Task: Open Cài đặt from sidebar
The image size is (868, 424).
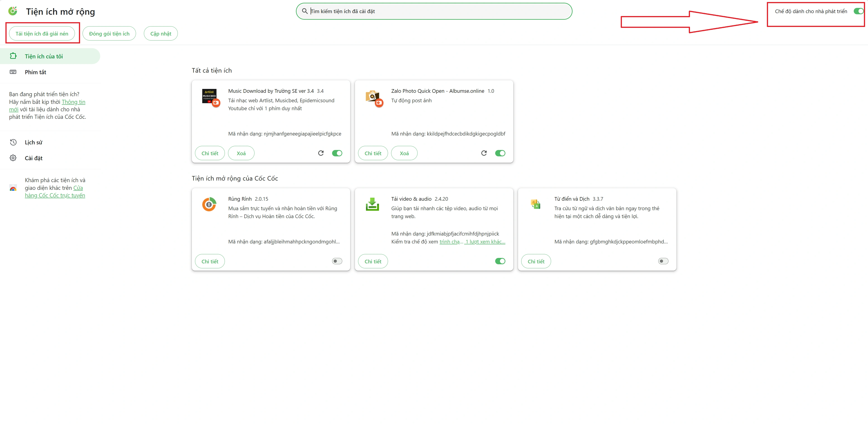Action: point(33,158)
